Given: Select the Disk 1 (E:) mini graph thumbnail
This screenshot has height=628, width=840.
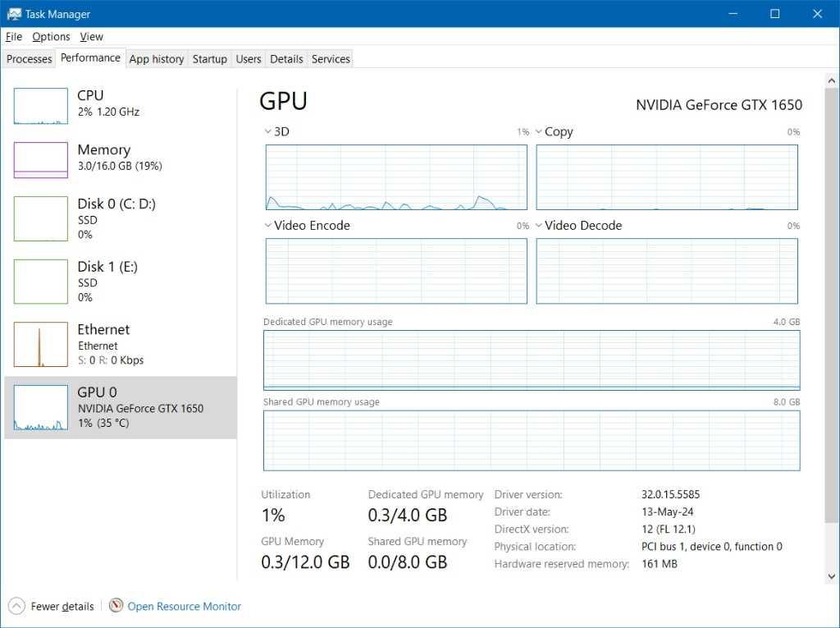Looking at the screenshot, I should point(41,282).
